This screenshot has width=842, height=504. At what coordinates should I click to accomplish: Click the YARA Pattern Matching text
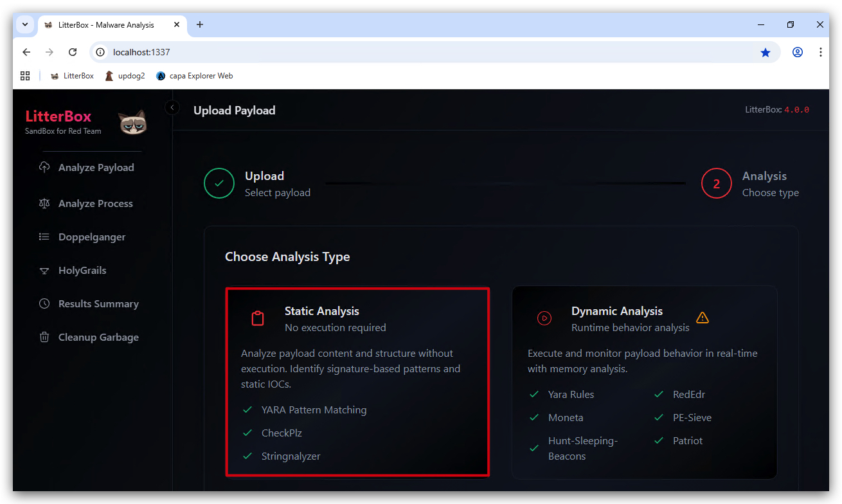pos(314,410)
